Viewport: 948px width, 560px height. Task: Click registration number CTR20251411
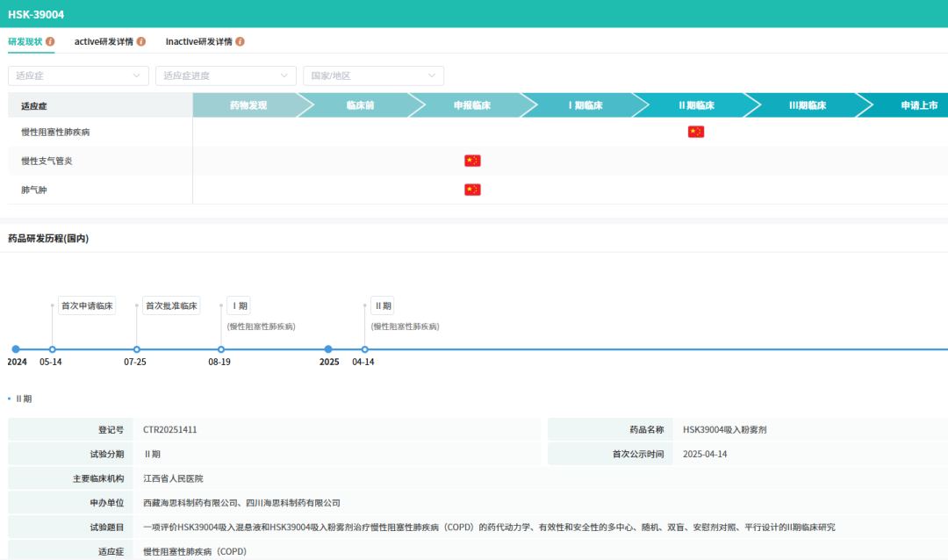tap(170, 430)
